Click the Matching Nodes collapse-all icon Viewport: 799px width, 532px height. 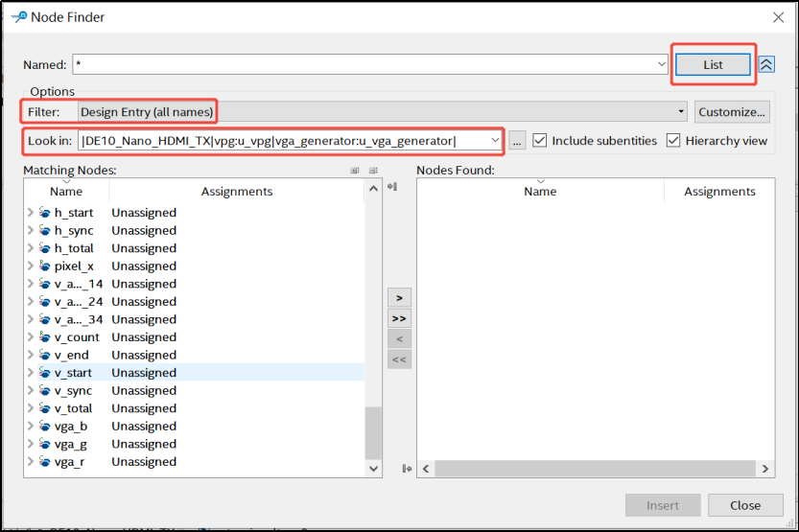tap(373, 171)
